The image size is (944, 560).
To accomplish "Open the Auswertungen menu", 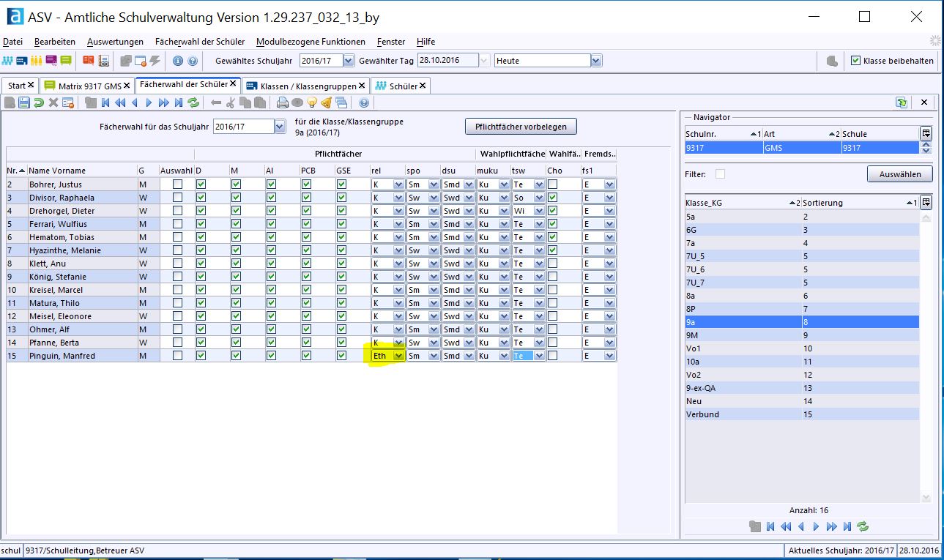I will 115,42.
